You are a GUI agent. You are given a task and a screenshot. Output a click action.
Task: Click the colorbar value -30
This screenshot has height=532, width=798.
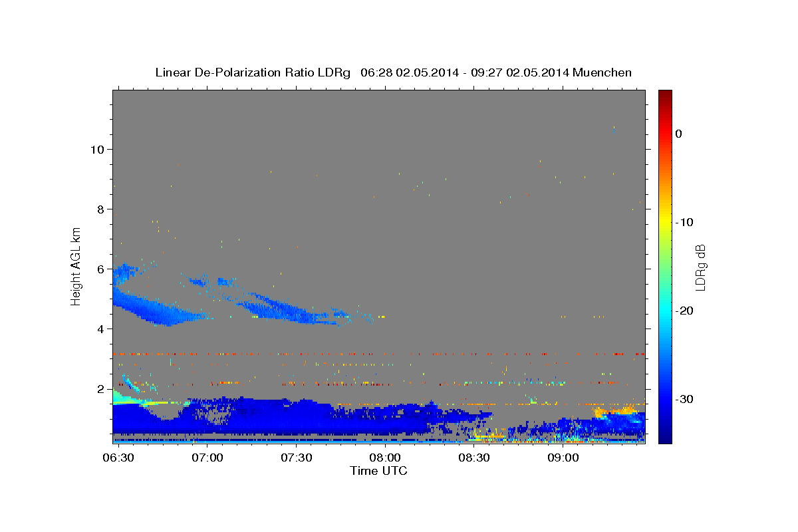684,399
